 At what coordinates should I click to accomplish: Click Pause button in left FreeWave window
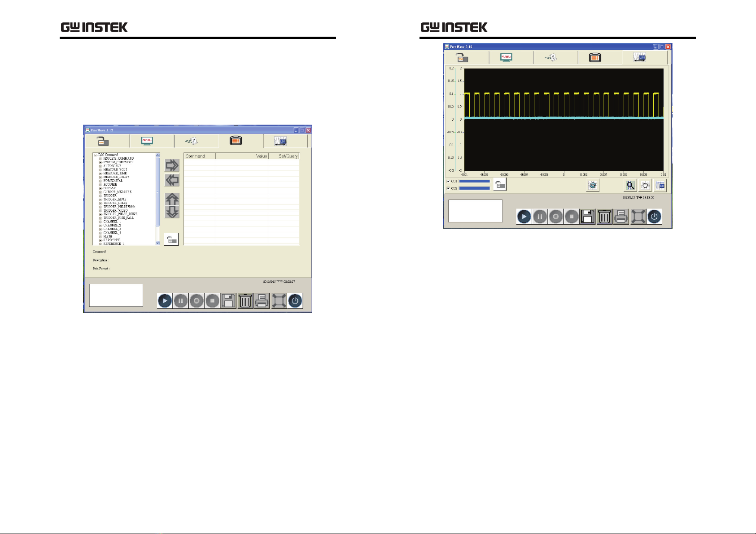(x=181, y=301)
